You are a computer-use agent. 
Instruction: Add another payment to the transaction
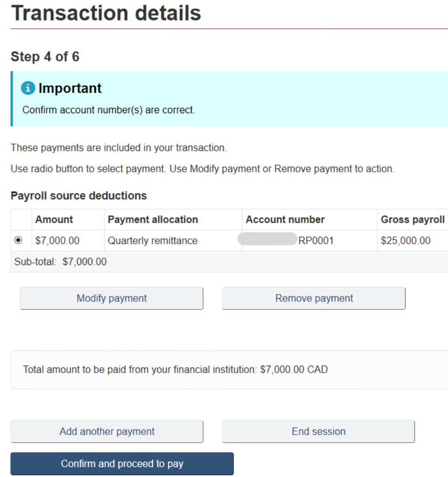[107, 431]
